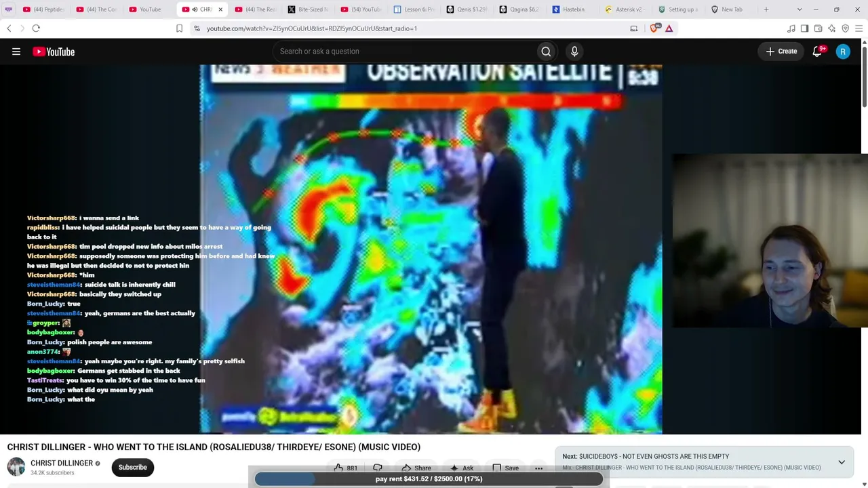Switch to the Peptides YouTube tab

point(43,9)
